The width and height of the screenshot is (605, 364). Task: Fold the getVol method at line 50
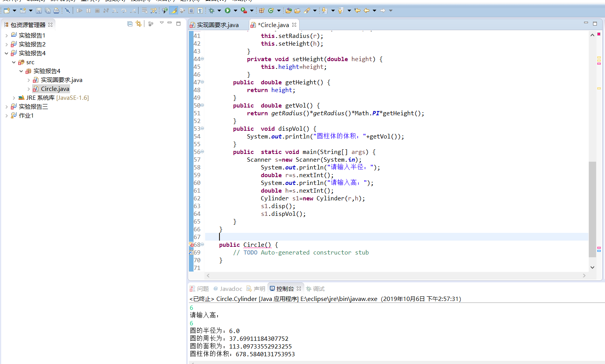pyautogui.click(x=202, y=105)
